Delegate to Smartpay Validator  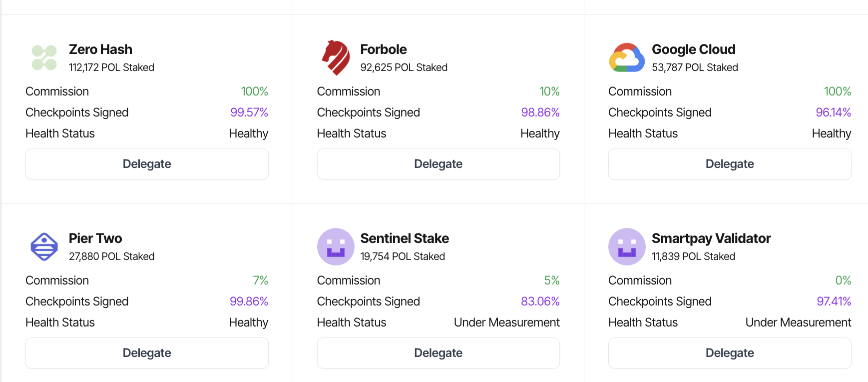729,353
